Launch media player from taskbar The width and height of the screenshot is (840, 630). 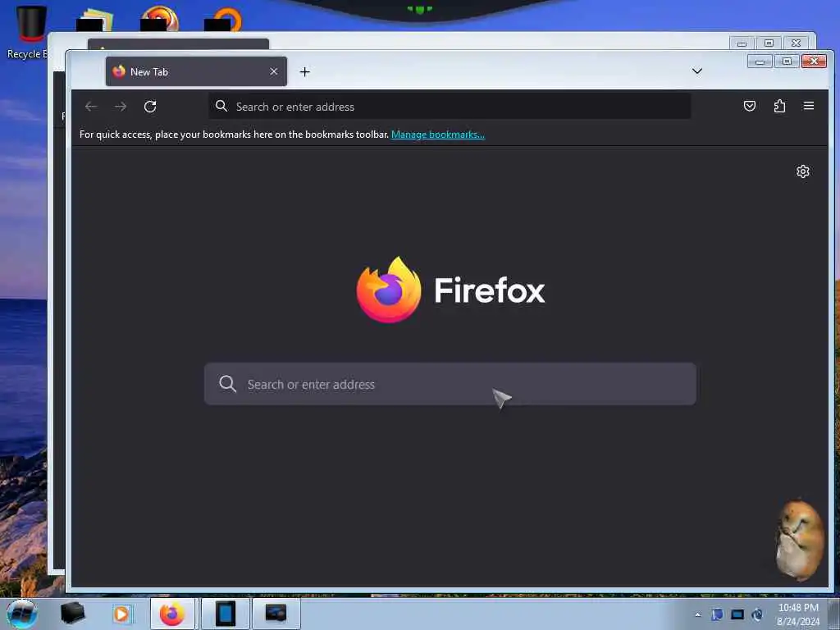click(x=121, y=614)
